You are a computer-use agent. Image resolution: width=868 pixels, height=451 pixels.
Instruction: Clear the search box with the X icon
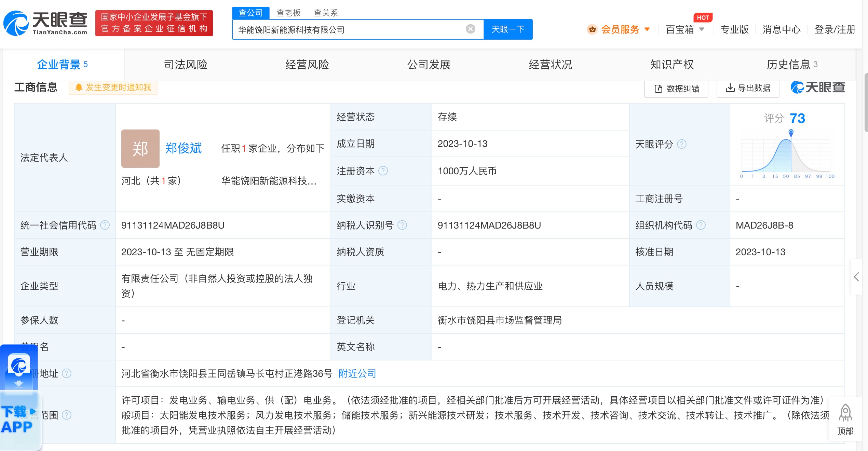coord(471,29)
